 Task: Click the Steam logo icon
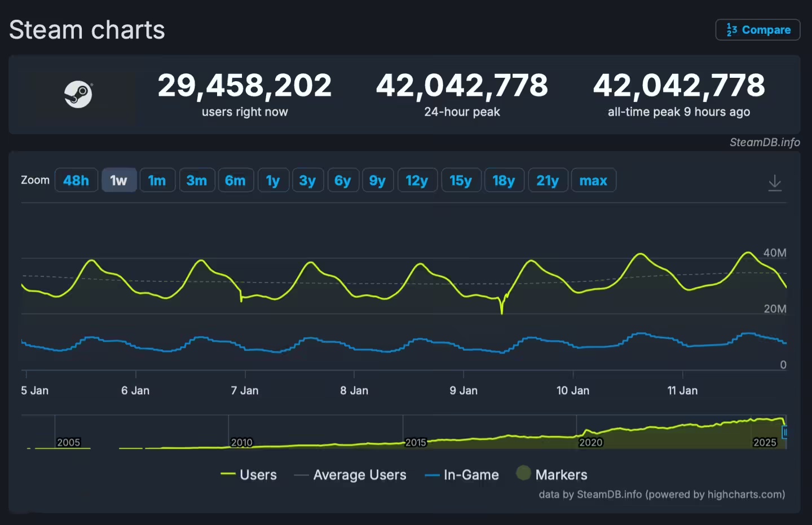click(x=78, y=94)
